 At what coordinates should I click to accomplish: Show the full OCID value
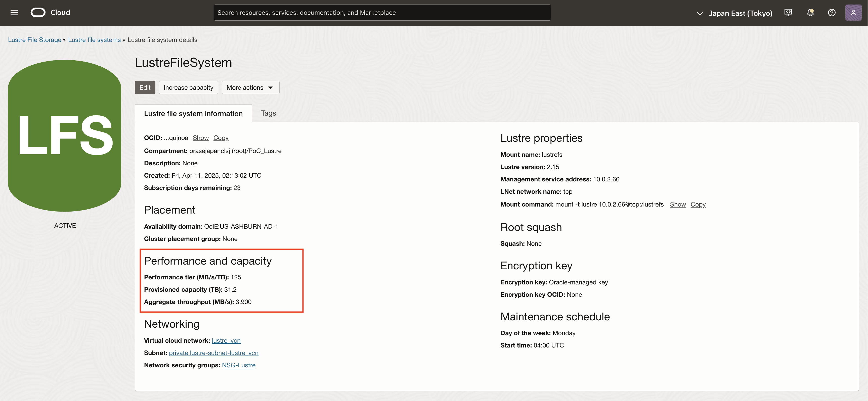pos(200,138)
